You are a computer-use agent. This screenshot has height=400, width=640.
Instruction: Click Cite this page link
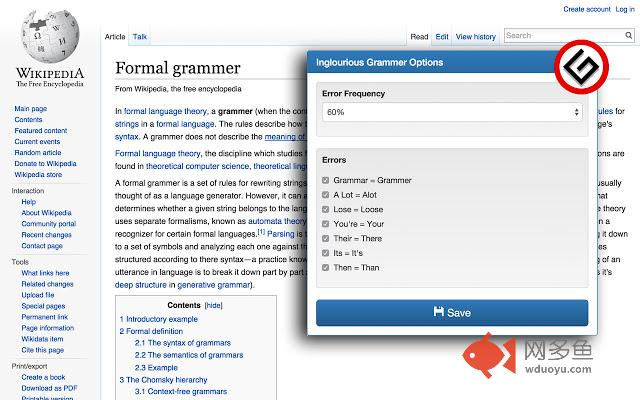[x=42, y=350]
